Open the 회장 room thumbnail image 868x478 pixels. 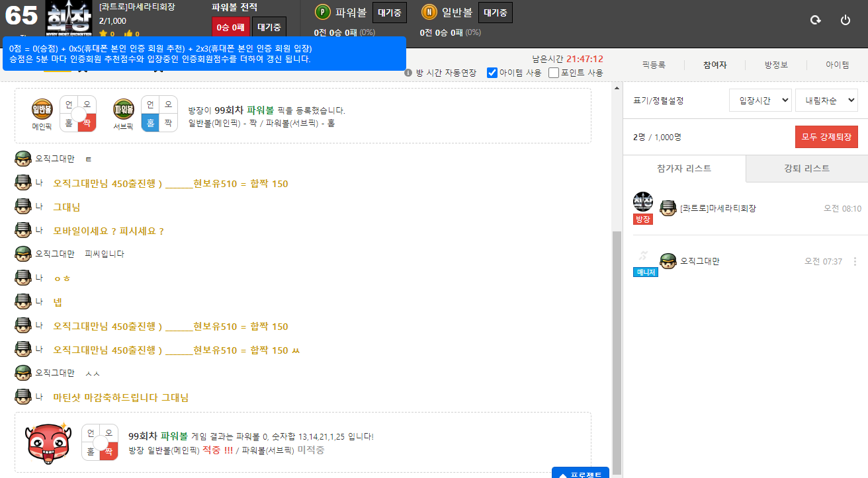pyautogui.click(x=69, y=19)
